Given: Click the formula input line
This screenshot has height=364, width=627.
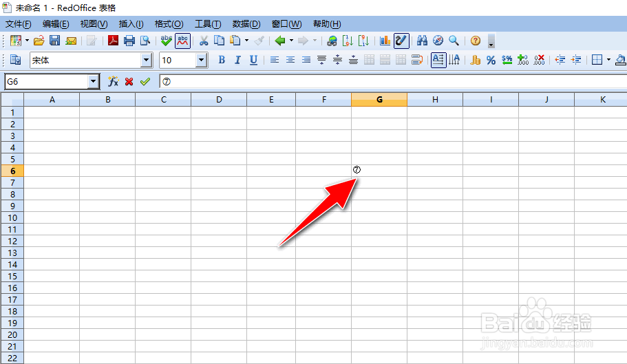Looking at the screenshot, I should [x=393, y=81].
